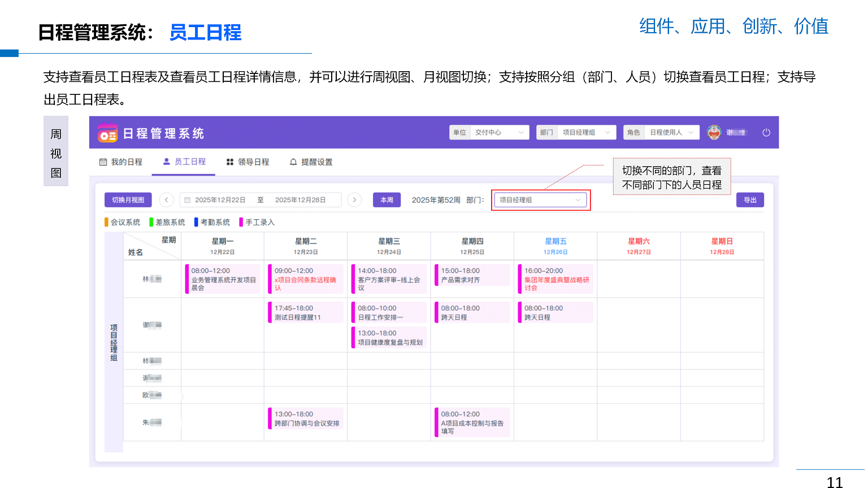Open 我的日程 tab
The height and width of the screenshot is (488, 868).
(x=121, y=162)
